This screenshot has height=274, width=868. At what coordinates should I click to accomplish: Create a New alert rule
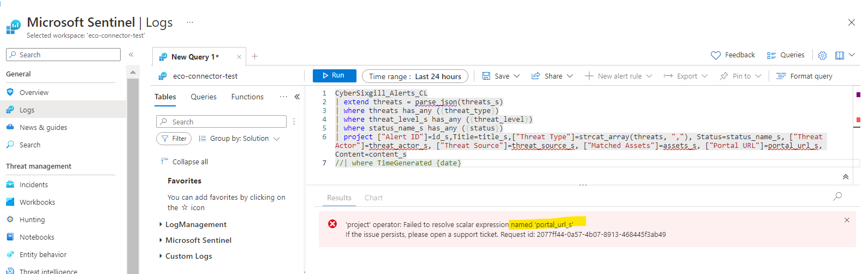pos(613,76)
